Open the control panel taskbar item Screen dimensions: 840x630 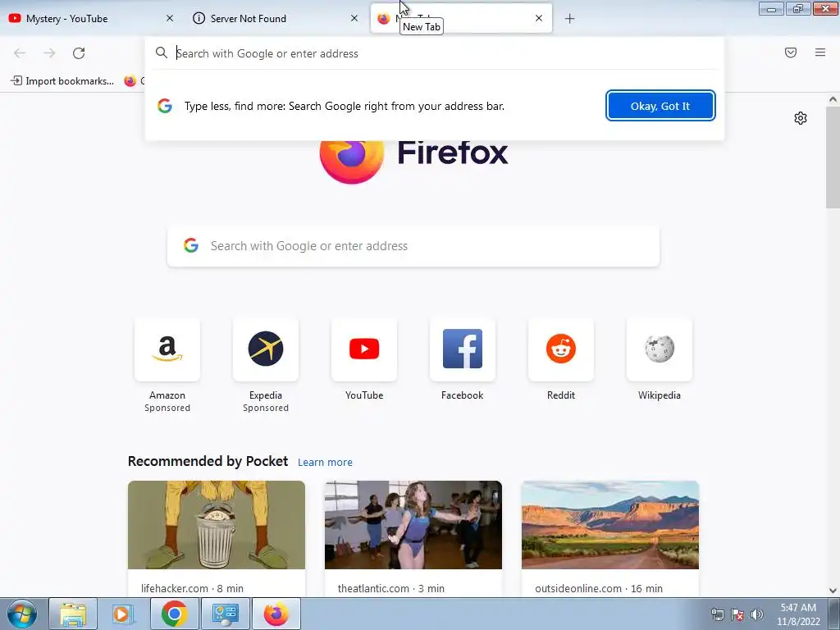(225, 614)
